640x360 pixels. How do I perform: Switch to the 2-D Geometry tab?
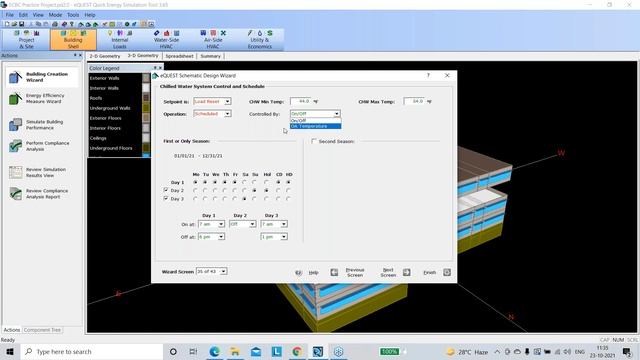[105, 56]
